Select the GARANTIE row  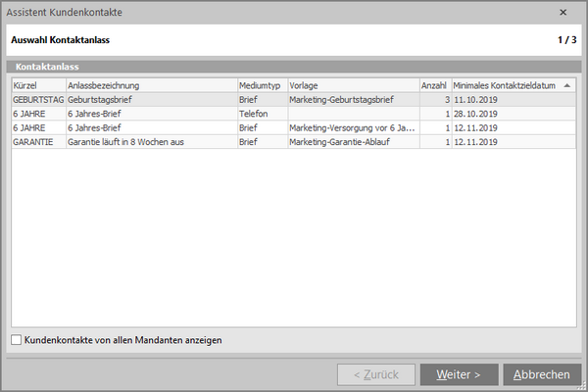37,141
